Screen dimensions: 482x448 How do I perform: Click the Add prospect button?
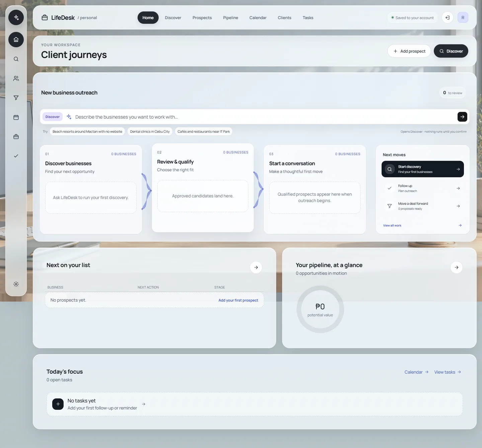(409, 51)
